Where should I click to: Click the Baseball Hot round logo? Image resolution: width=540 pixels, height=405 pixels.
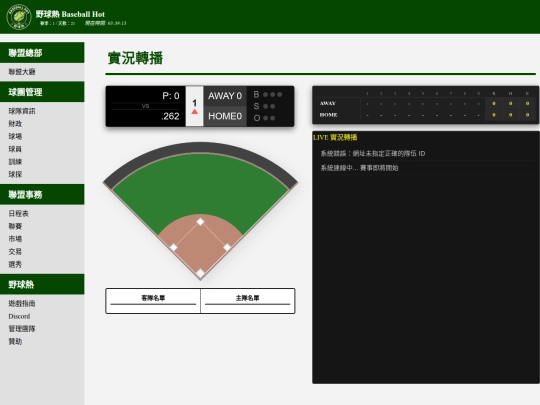tap(19, 17)
